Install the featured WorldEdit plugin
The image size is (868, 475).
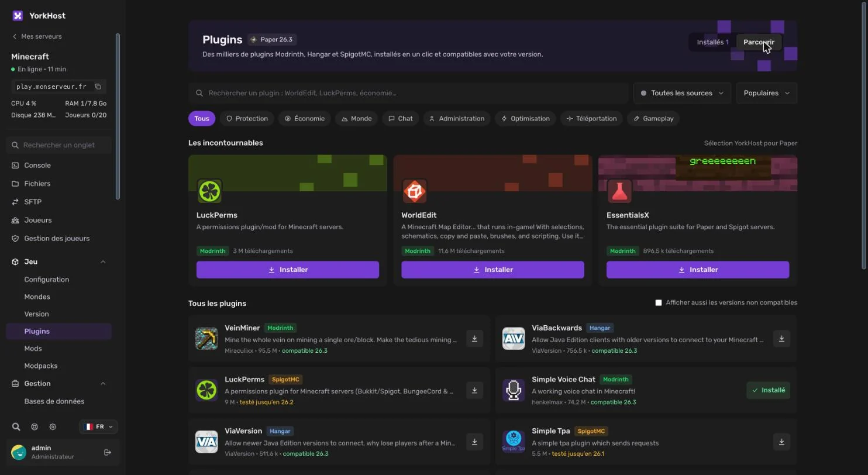(x=492, y=270)
